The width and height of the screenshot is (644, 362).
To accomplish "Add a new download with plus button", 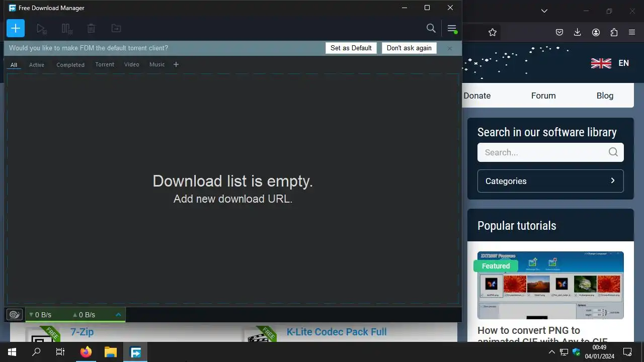I will [x=16, y=28].
